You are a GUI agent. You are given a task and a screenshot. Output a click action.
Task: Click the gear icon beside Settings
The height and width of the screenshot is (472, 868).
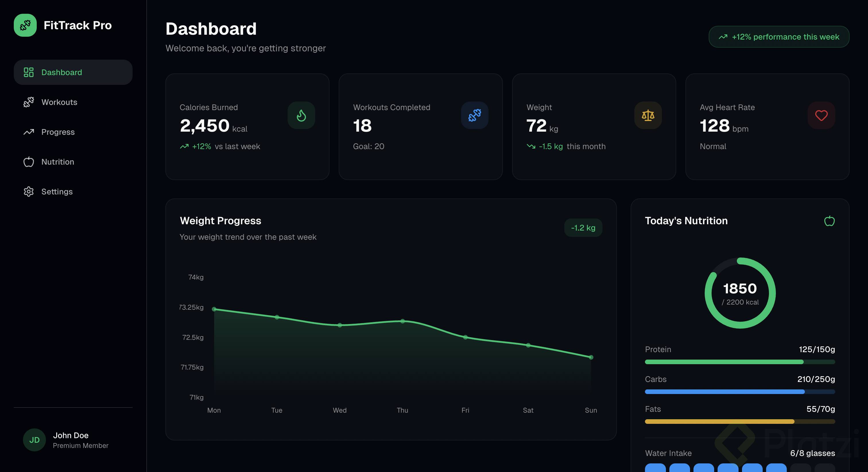coord(29,192)
